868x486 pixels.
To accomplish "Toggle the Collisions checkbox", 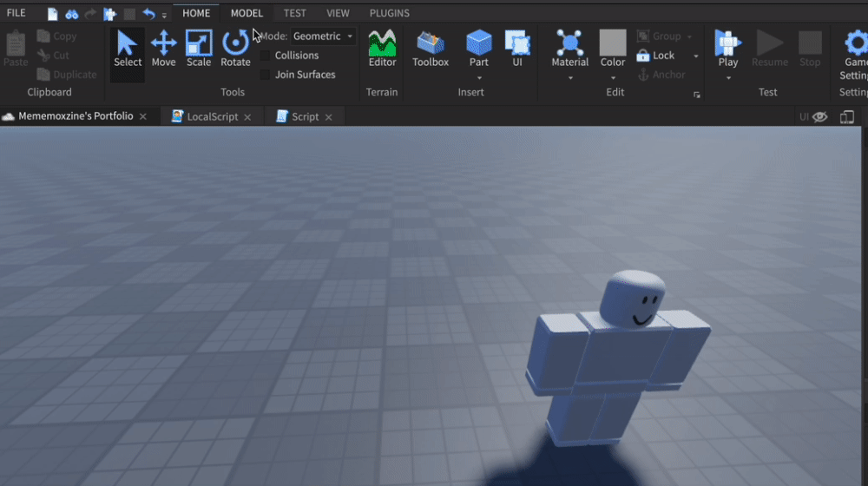I will point(265,56).
